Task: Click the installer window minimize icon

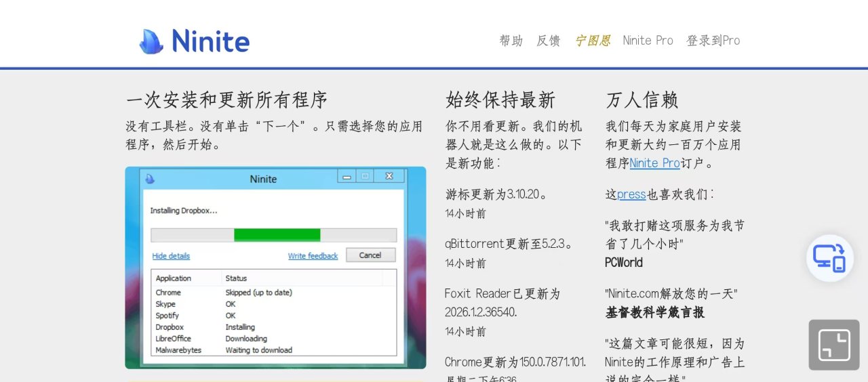Action: tap(347, 176)
